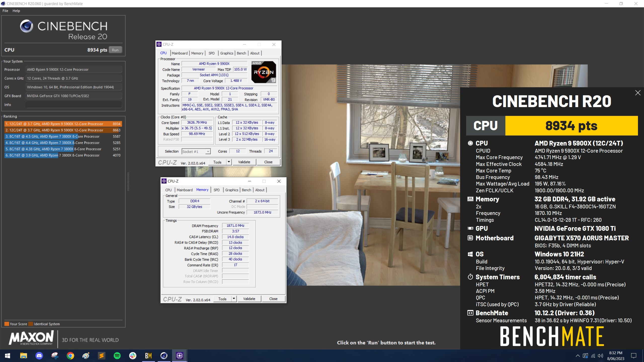Open the Help menu in Cinebench

[16, 11]
